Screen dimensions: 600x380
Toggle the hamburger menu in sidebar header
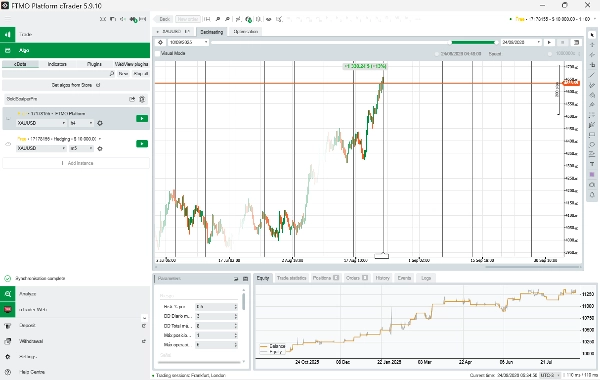point(7,19)
